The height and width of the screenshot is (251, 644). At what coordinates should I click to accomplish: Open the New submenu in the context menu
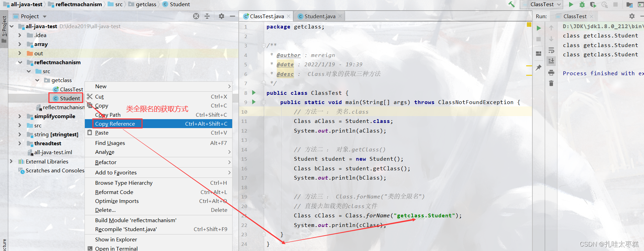159,86
